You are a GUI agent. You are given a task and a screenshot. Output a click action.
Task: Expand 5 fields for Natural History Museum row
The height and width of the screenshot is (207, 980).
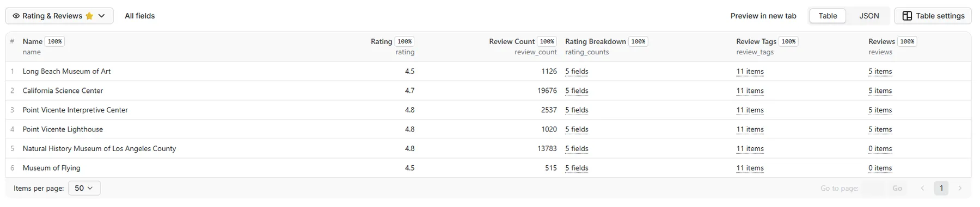(577, 148)
